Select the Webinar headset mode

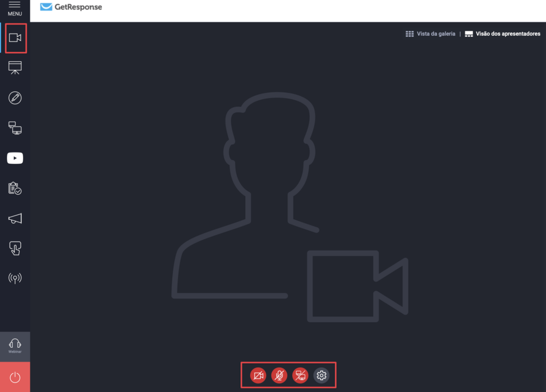click(x=15, y=346)
